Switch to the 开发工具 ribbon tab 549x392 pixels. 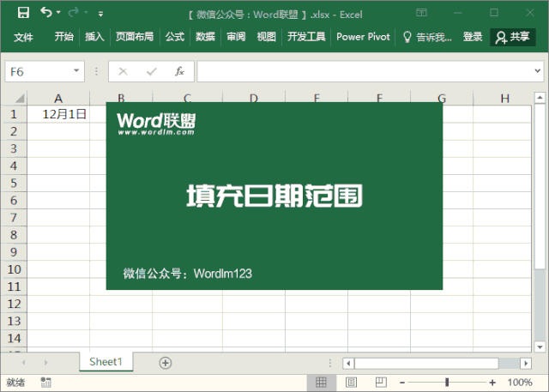[306, 37]
